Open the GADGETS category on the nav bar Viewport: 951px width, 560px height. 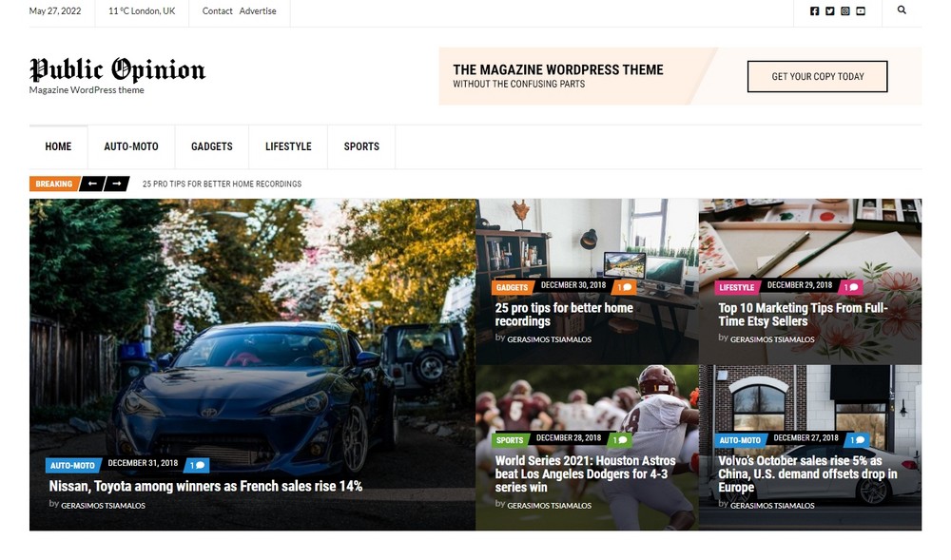[211, 146]
